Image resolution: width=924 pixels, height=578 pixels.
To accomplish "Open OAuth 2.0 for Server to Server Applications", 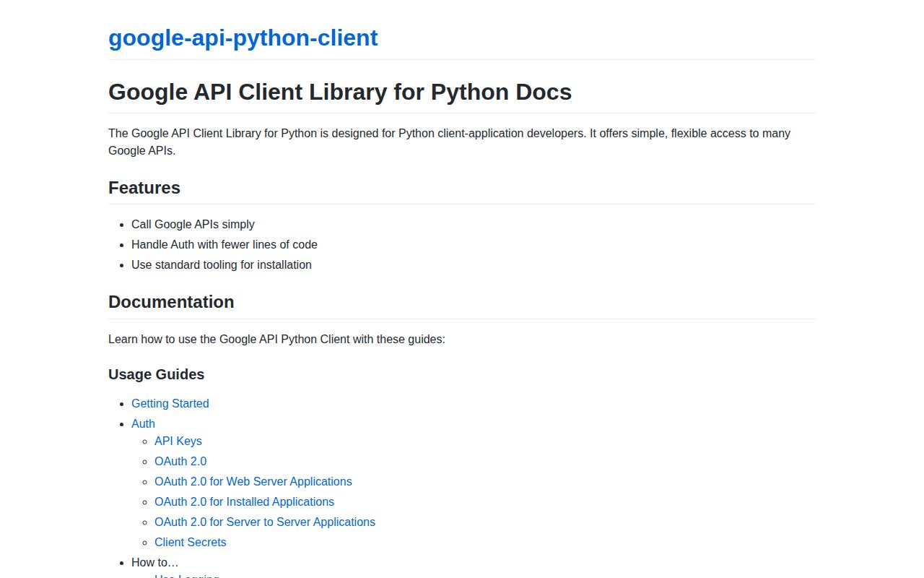I will pyautogui.click(x=265, y=522).
